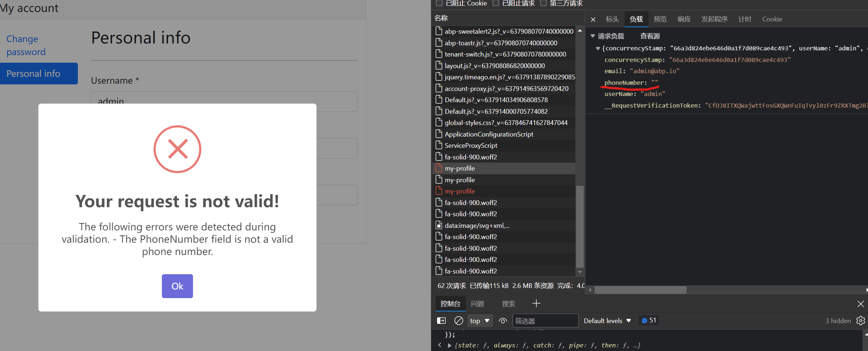
Task: Open console settings via gear icon
Action: (x=860, y=321)
